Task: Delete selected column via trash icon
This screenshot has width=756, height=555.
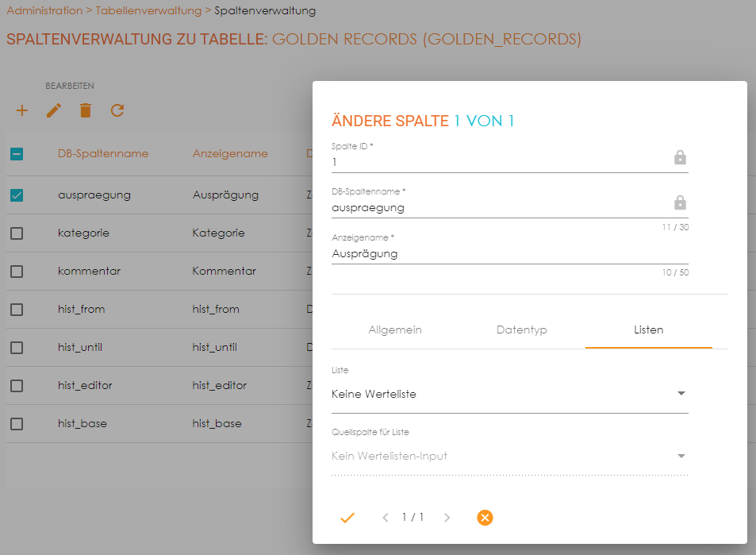Action: click(x=85, y=111)
